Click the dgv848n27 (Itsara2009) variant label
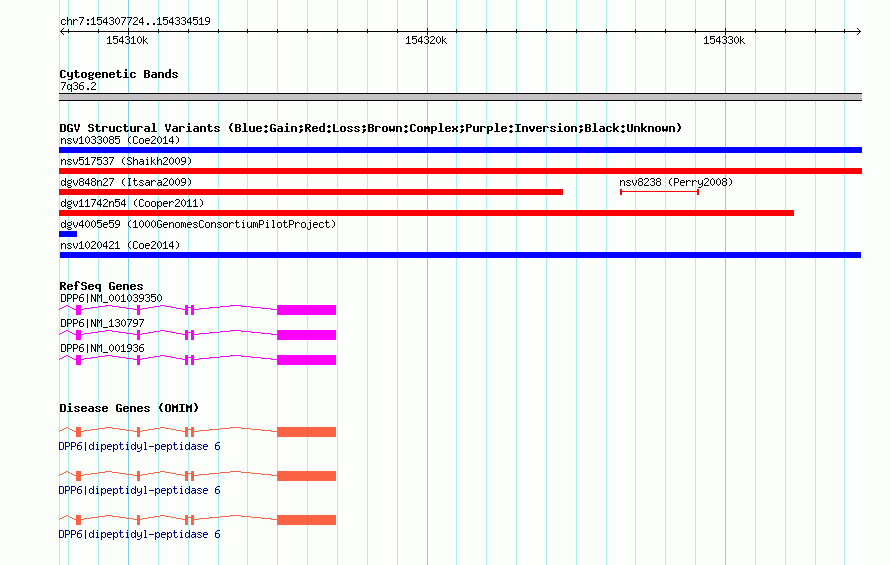The height and width of the screenshot is (565, 890). click(x=126, y=182)
